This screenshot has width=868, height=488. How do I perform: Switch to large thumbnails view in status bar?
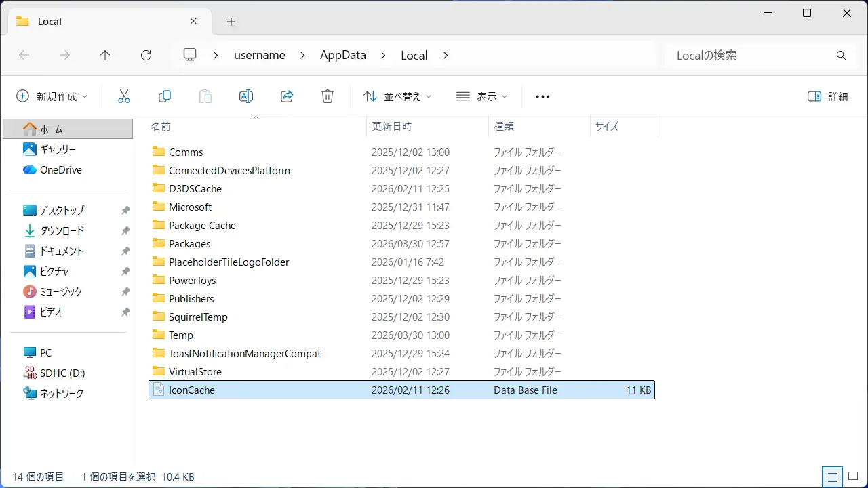[854, 476]
